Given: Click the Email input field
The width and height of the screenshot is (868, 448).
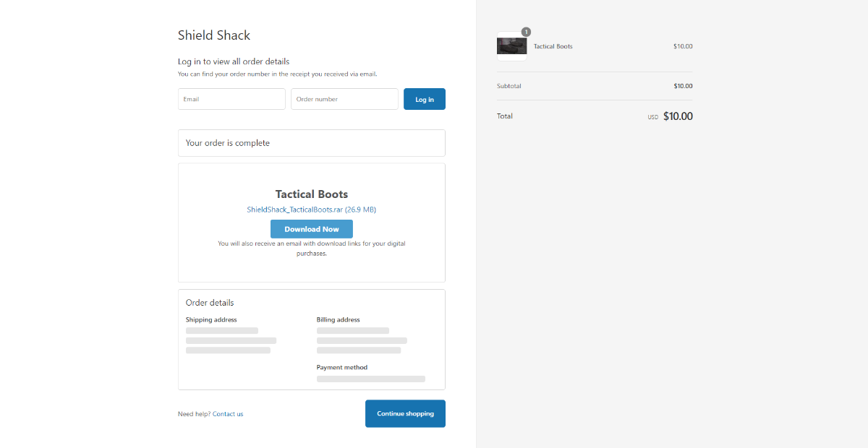Looking at the screenshot, I should coord(231,99).
